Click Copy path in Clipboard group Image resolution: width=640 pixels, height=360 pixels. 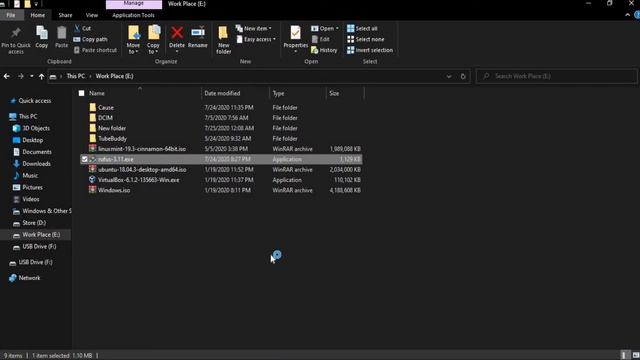click(x=91, y=40)
